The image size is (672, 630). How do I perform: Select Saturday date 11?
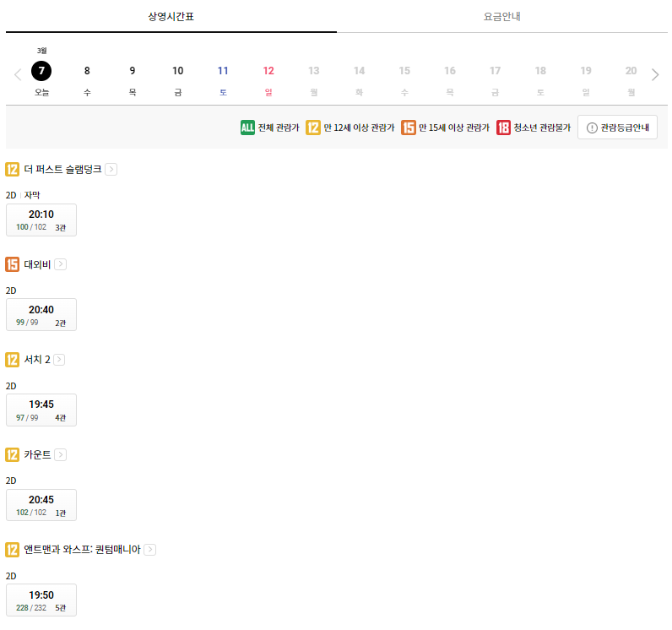(x=223, y=71)
